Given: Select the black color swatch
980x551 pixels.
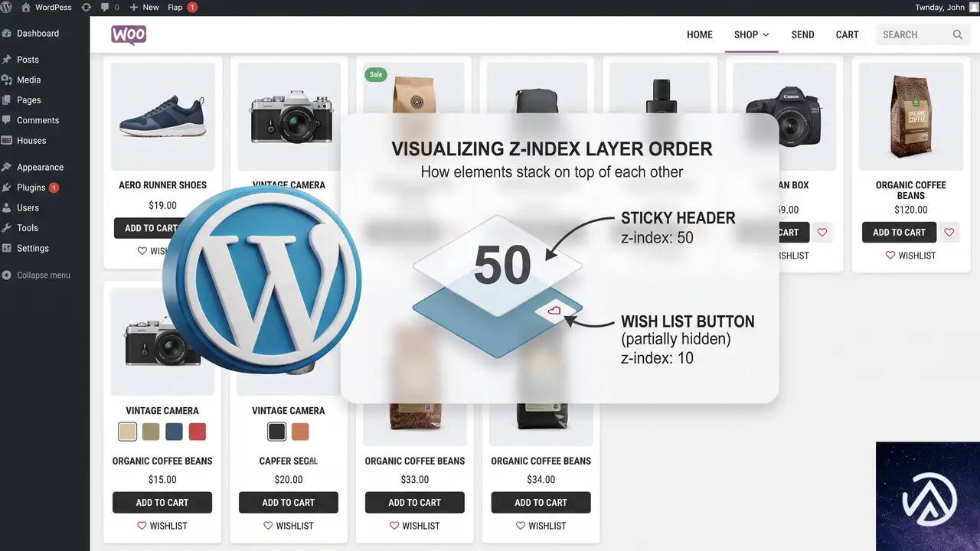Looking at the screenshot, I should click(x=276, y=432).
